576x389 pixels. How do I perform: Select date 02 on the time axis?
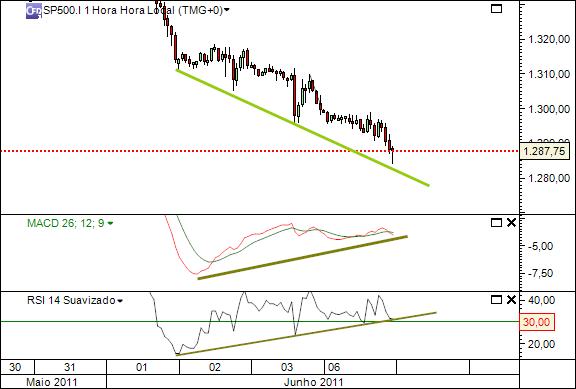tap(215, 367)
